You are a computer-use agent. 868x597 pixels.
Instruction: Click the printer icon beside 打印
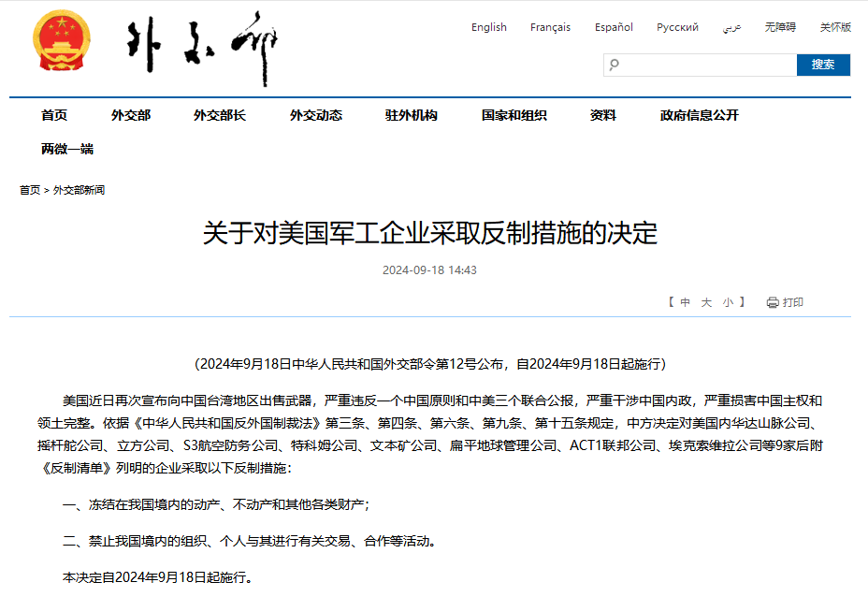pyautogui.click(x=773, y=302)
